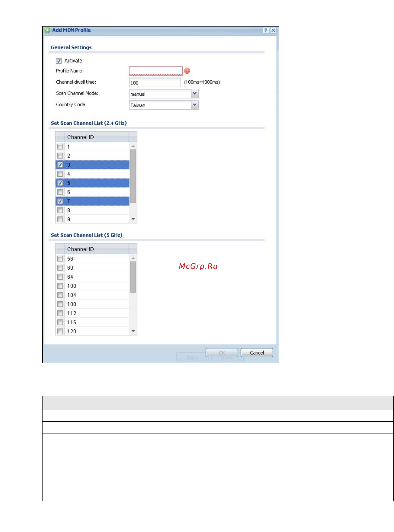
Task: Check channel 108 in 5 GHz list
Action: click(x=60, y=304)
